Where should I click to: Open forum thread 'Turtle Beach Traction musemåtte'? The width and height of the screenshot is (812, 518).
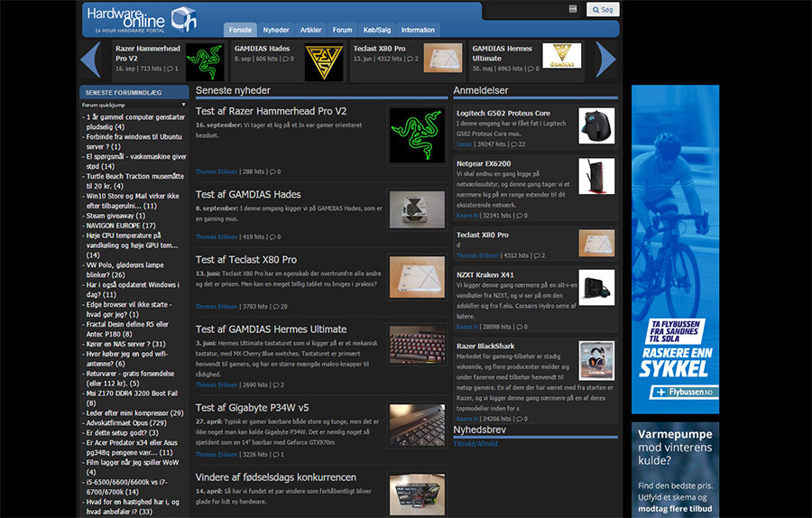[135, 180]
